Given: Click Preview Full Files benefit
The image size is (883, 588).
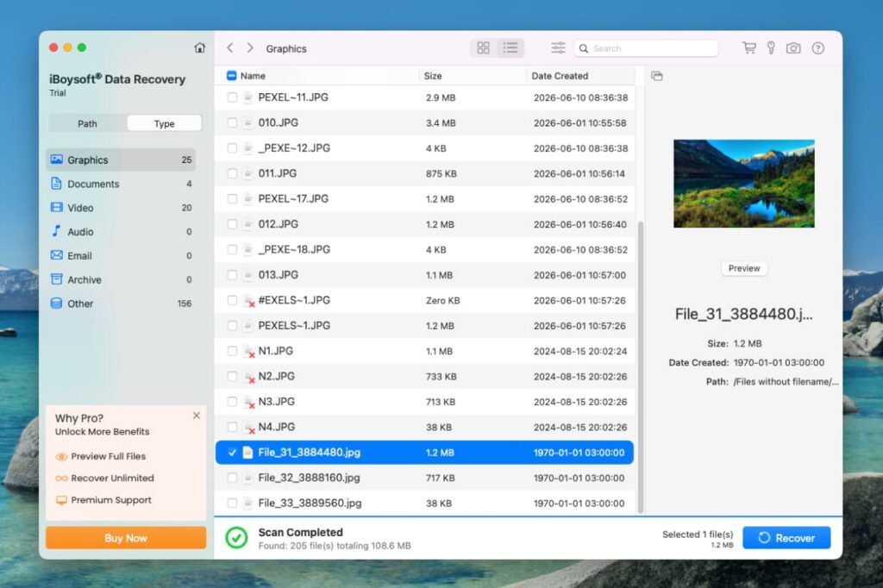Looking at the screenshot, I should coord(101,456).
